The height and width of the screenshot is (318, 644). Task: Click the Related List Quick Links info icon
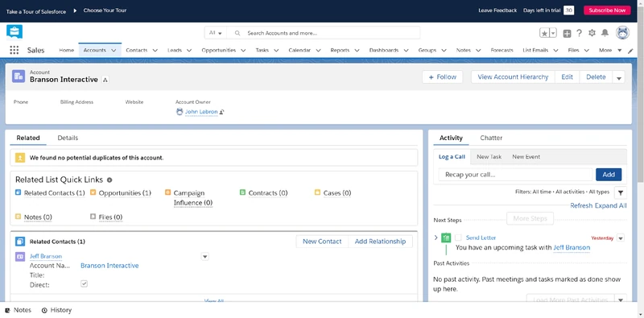(109, 180)
